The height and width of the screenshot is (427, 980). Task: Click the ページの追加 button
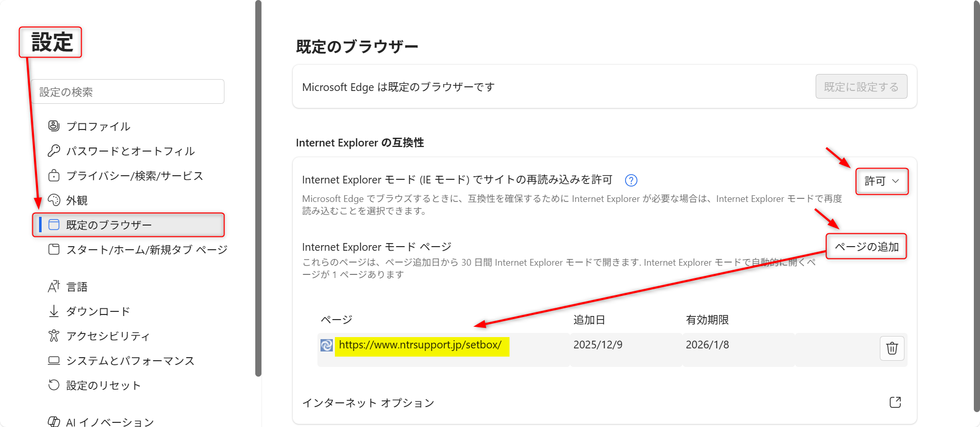[x=866, y=247]
